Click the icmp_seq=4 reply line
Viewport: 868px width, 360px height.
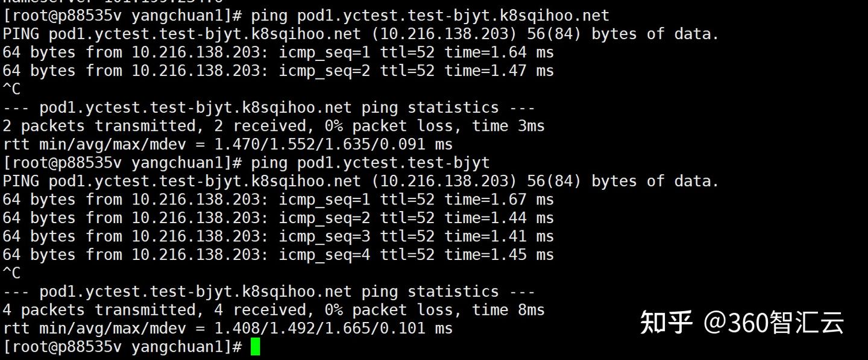(278, 254)
